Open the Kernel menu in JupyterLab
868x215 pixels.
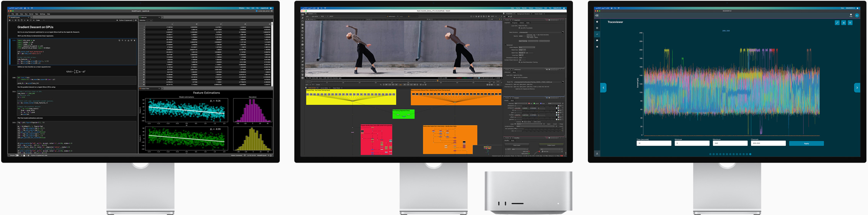pos(32,14)
